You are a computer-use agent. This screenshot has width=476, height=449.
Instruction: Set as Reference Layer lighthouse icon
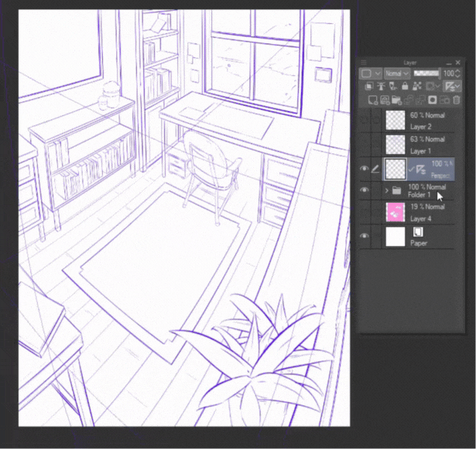(x=381, y=87)
